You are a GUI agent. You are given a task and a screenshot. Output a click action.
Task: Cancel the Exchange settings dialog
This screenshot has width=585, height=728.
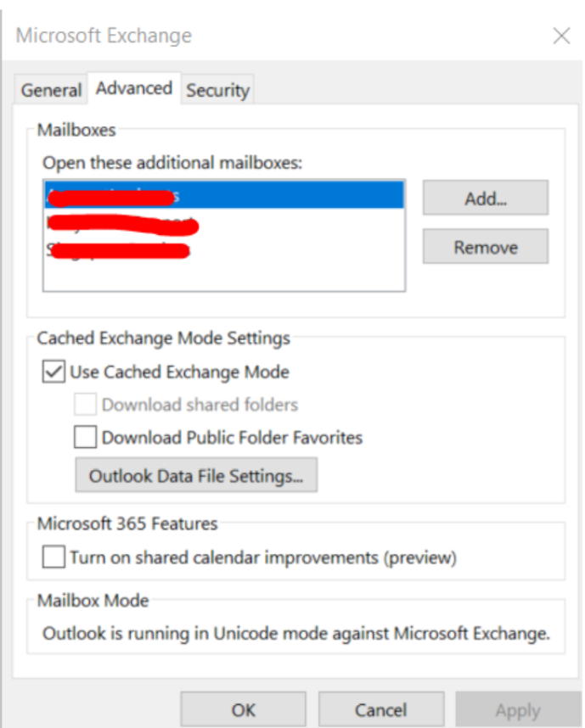380,709
